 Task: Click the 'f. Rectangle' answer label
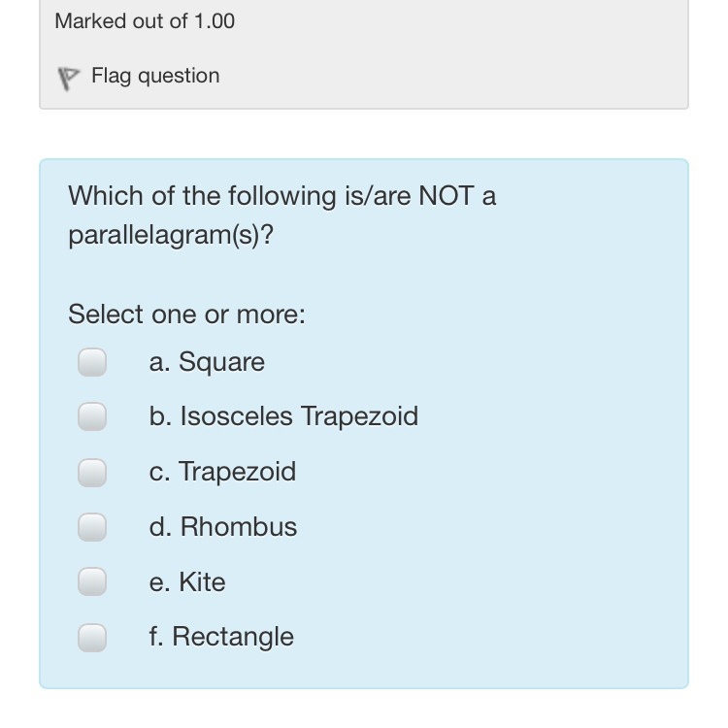pos(221,637)
